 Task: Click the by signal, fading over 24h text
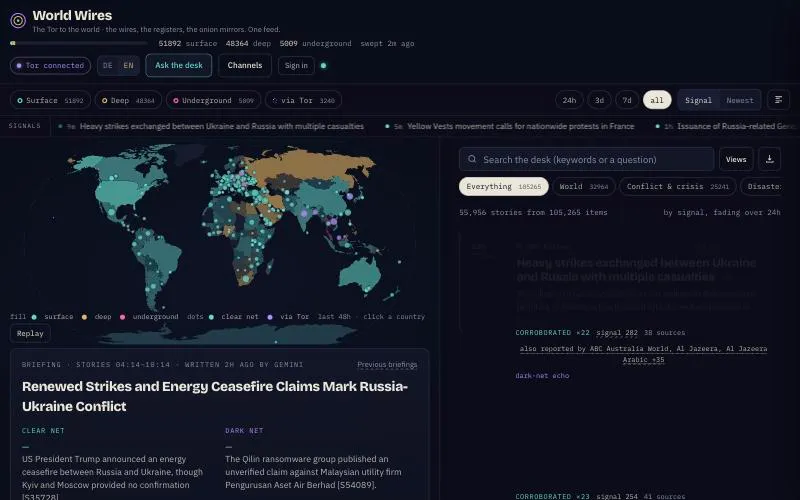[x=722, y=212]
